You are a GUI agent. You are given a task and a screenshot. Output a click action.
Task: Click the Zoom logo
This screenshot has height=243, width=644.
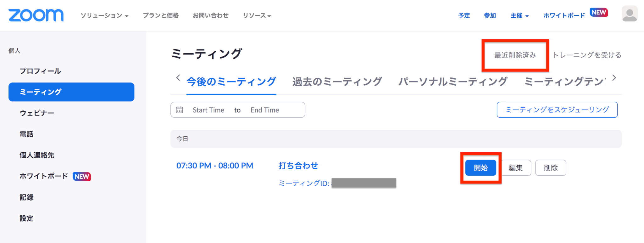(x=36, y=15)
